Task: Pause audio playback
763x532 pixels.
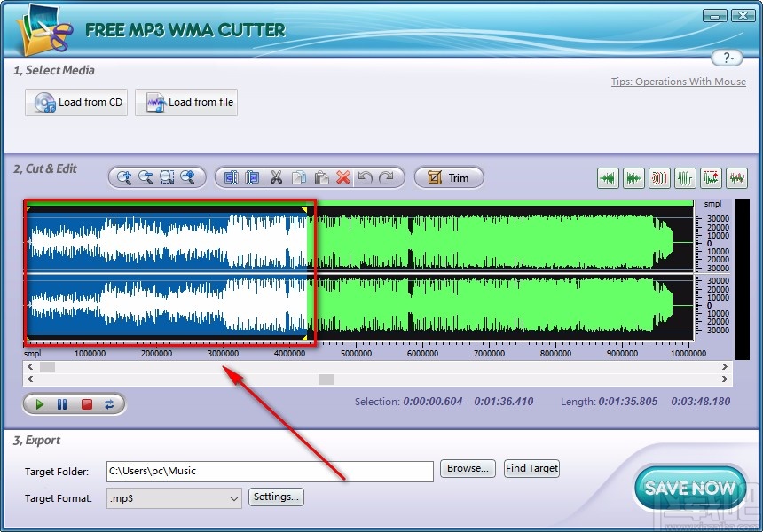Action: pyautogui.click(x=62, y=404)
